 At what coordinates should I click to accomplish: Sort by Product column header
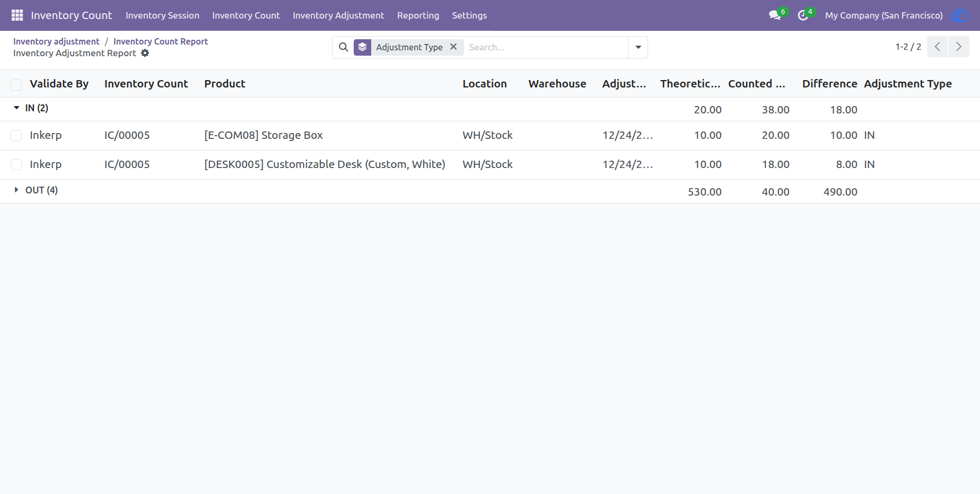pos(225,84)
